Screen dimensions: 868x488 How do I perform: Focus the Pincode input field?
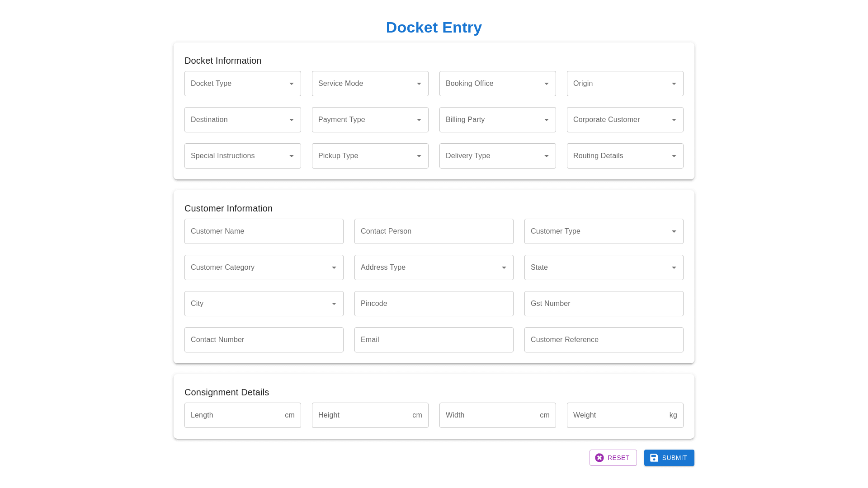434,304
